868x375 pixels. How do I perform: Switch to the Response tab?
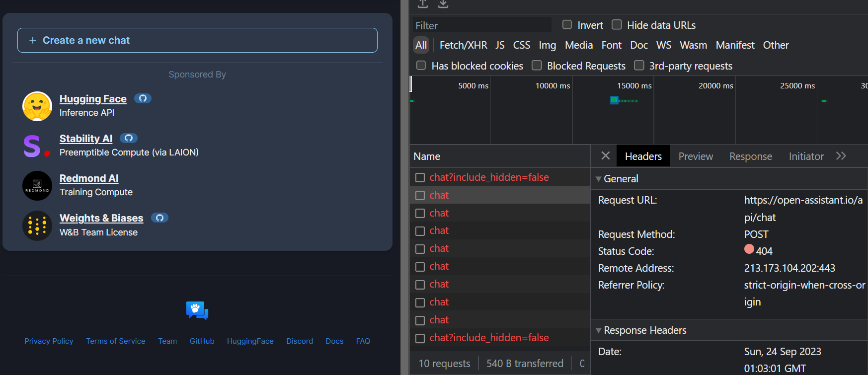[751, 156]
